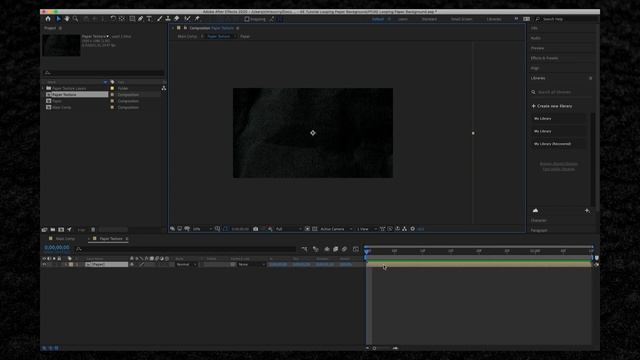Select the Clone Stamp tool
640x360 pixels.
[168, 19]
